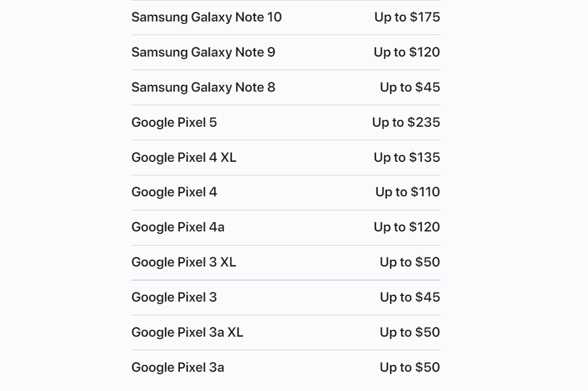Viewport: 588px width, 391px height.
Task: Click the Up to $135 value
Action: click(407, 157)
